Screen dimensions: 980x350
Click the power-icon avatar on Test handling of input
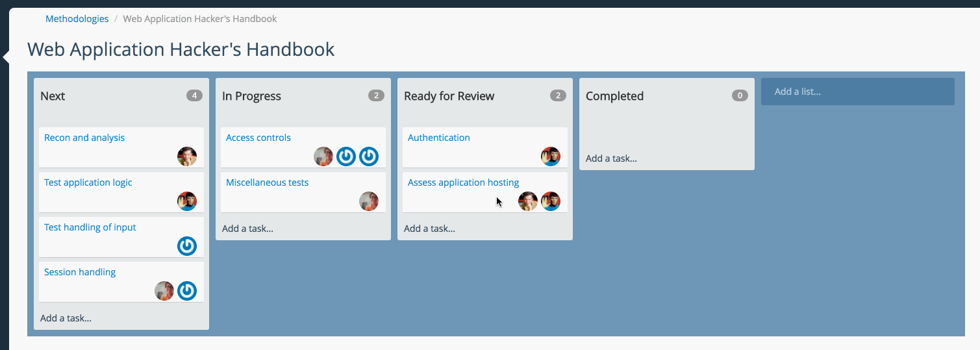[187, 246]
